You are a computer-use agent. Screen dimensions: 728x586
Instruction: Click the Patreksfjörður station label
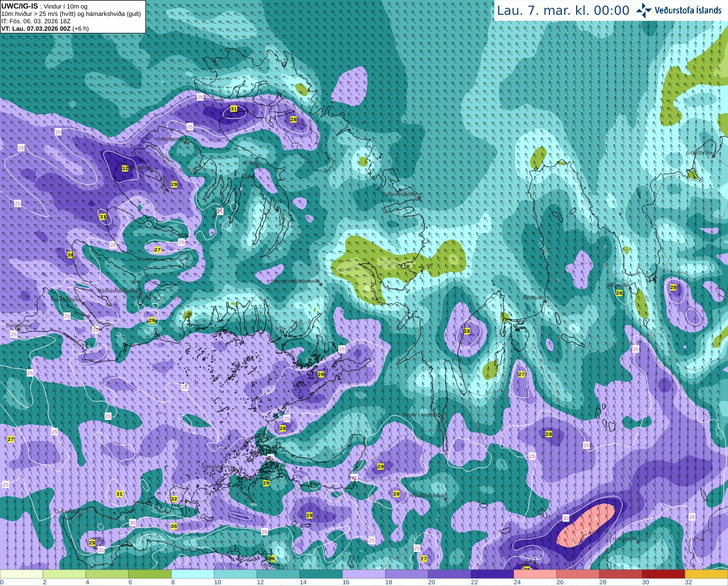[x=66, y=299]
